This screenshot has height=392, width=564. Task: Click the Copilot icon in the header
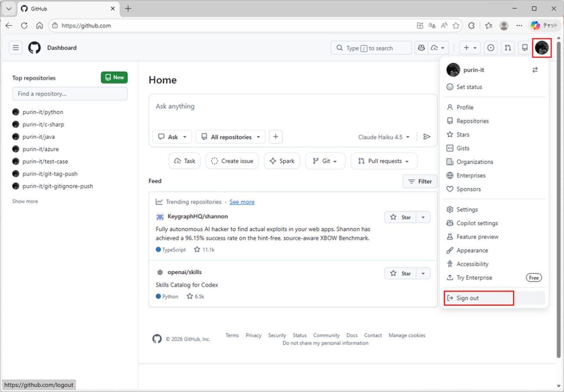pos(421,48)
